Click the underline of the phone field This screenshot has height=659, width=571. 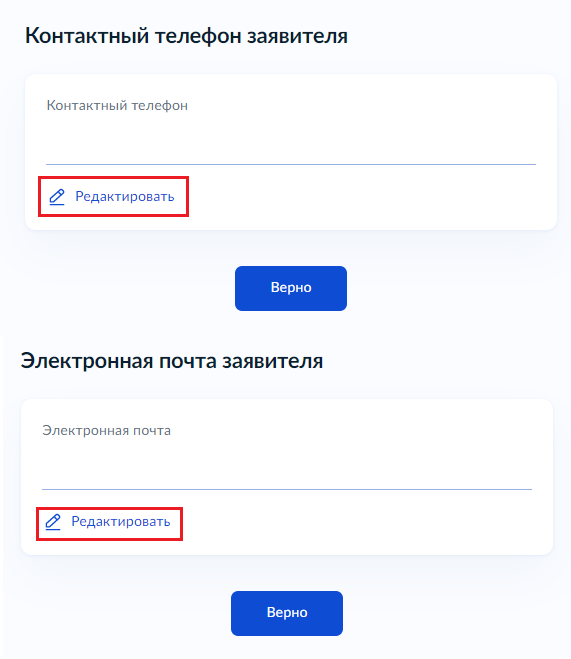click(x=291, y=164)
